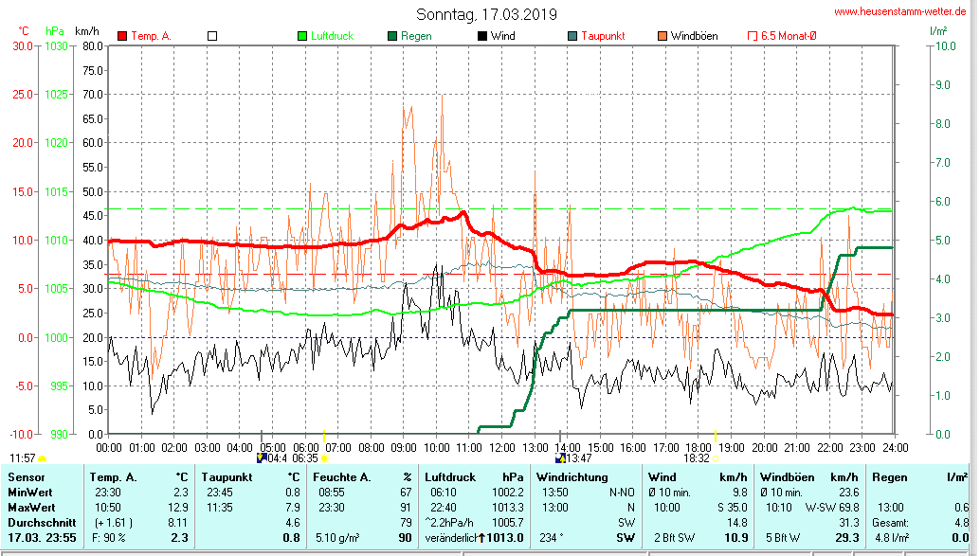Click the chart title Sonntag, 17.03.2019
The height and width of the screenshot is (556, 980).
pos(486,14)
